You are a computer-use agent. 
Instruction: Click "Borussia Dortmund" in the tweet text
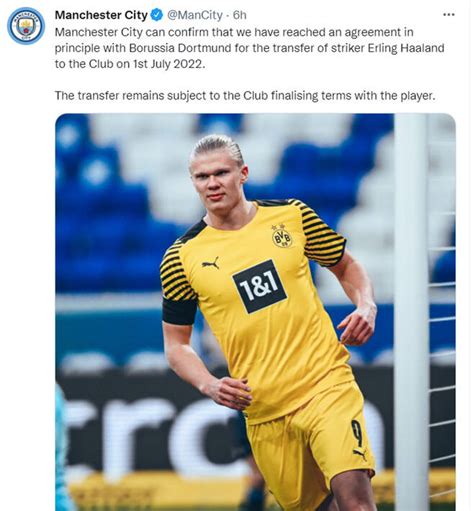click(x=180, y=48)
